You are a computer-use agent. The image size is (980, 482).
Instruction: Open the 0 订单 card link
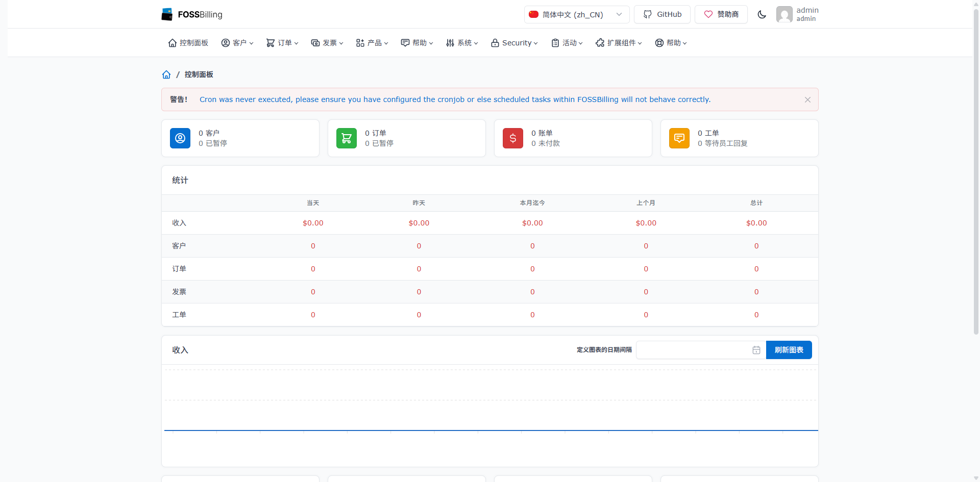pos(375,133)
